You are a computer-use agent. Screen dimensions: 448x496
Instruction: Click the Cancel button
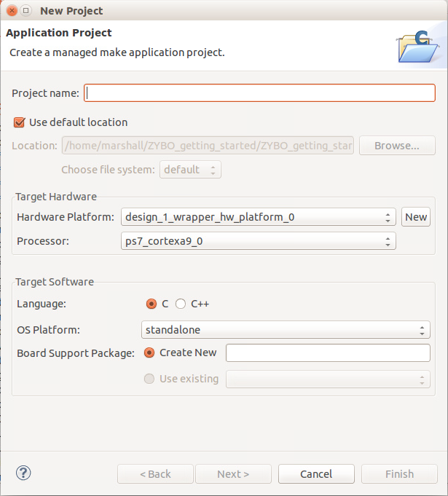tap(316, 474)
